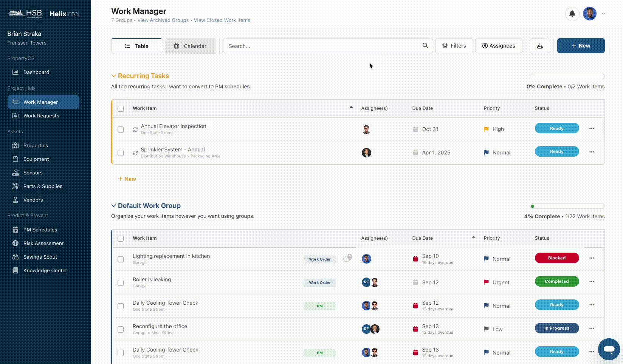
Task: Click the RF assignee avatar on Boiler row
Action: click(x=366, y=282)
